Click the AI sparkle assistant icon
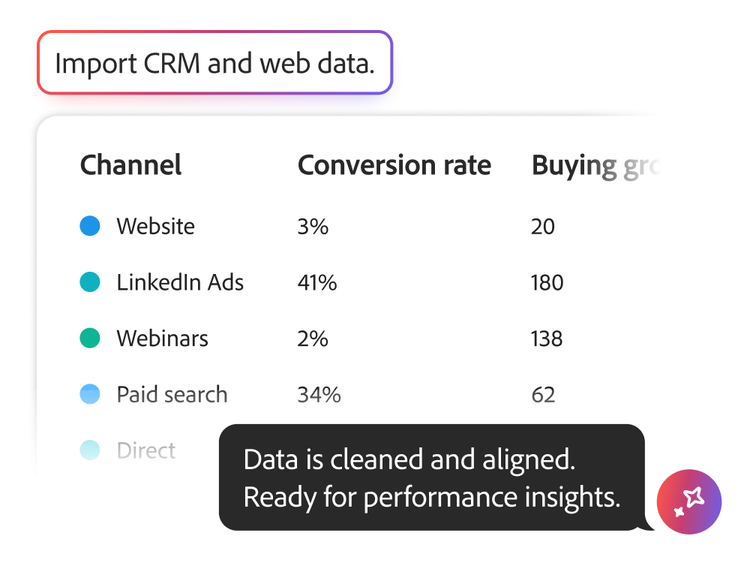 coord(689,499)
